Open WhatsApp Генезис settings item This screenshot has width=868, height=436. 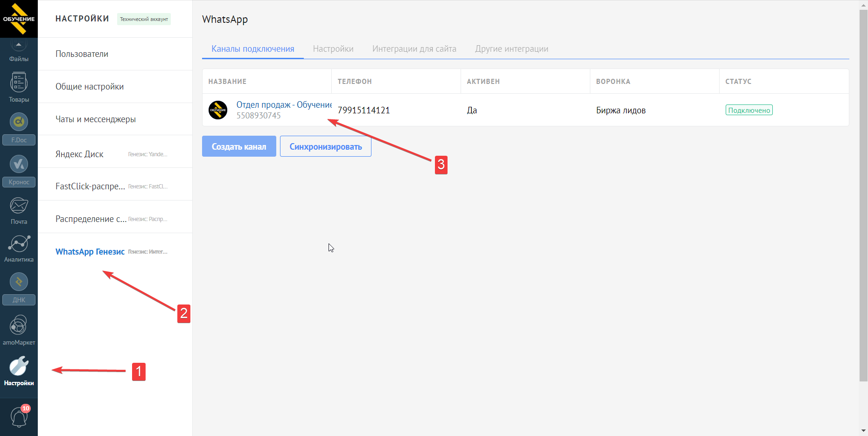click(x=115, y=252)
